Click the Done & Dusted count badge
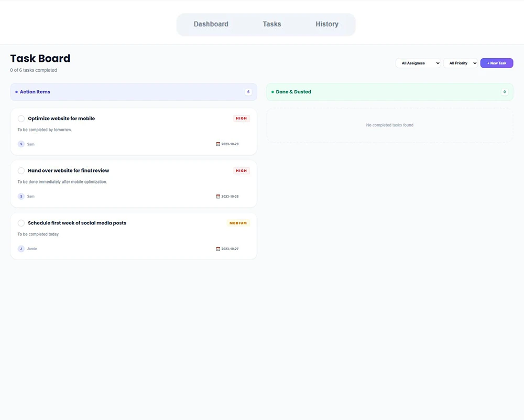Viewport: 524px width, 420px height. [x=504, y=92]
